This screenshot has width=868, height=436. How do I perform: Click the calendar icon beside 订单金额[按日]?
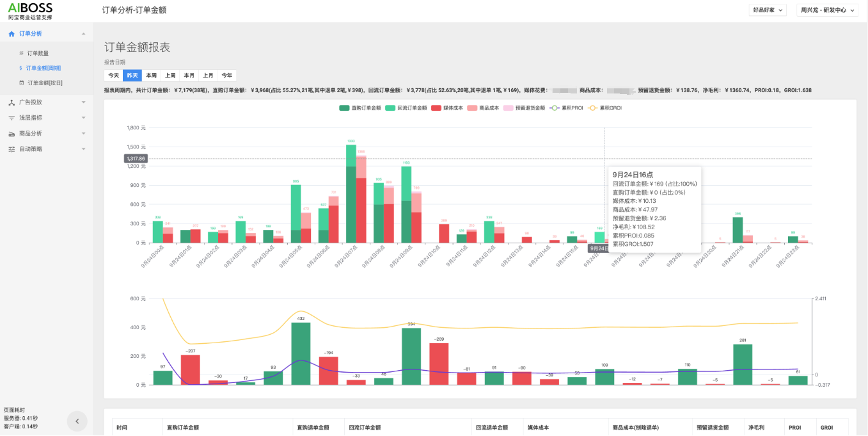pyautogui.click(x=22, y=83)
